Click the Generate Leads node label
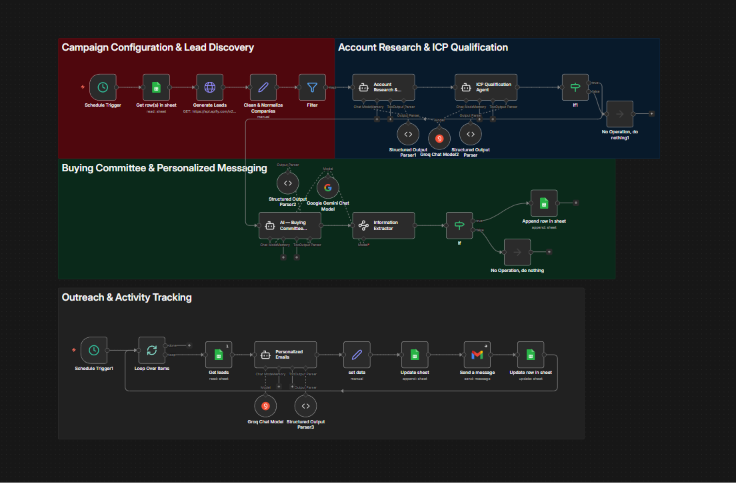Screen dimensions: 736x483 point(210,105)
